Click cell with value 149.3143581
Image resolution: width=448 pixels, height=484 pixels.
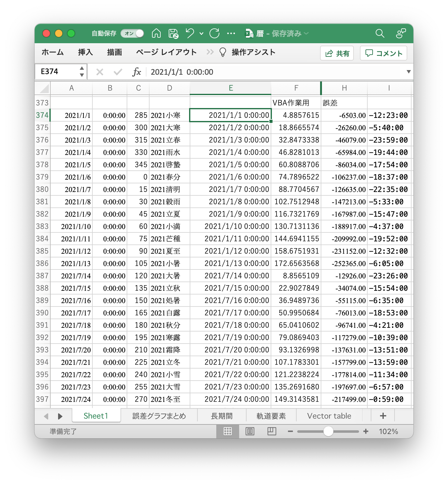(x=296, y=399)
